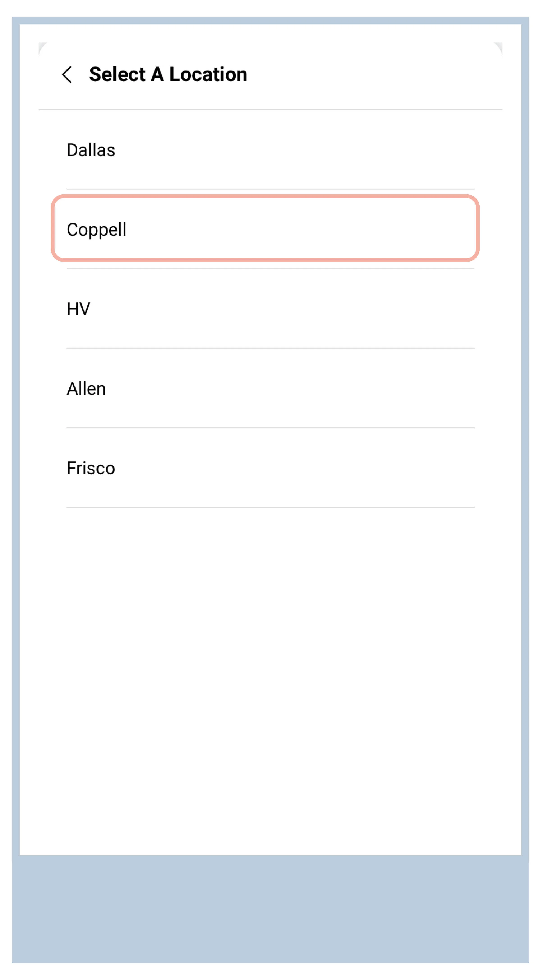Open the HV list row

270,309
